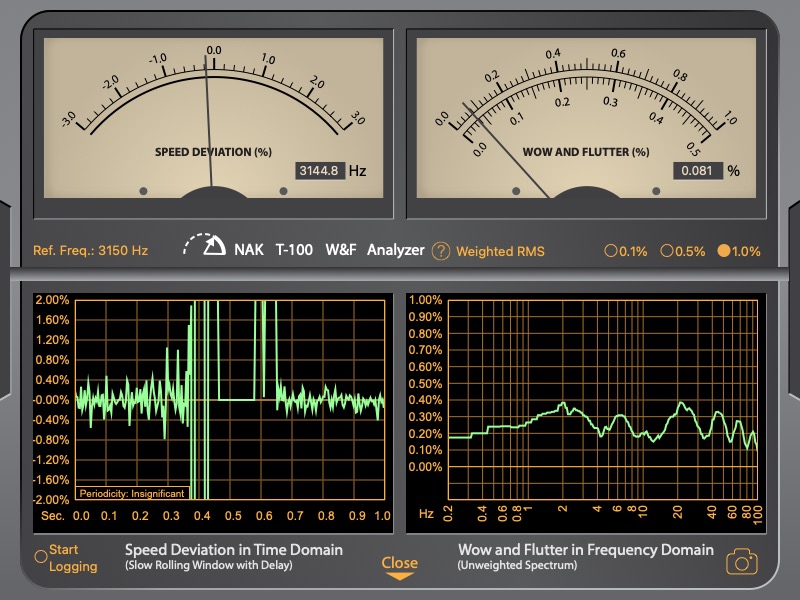Click the Sec. axis label under time graph
Viewport: 800px width, 600px height.
(53, 516)
